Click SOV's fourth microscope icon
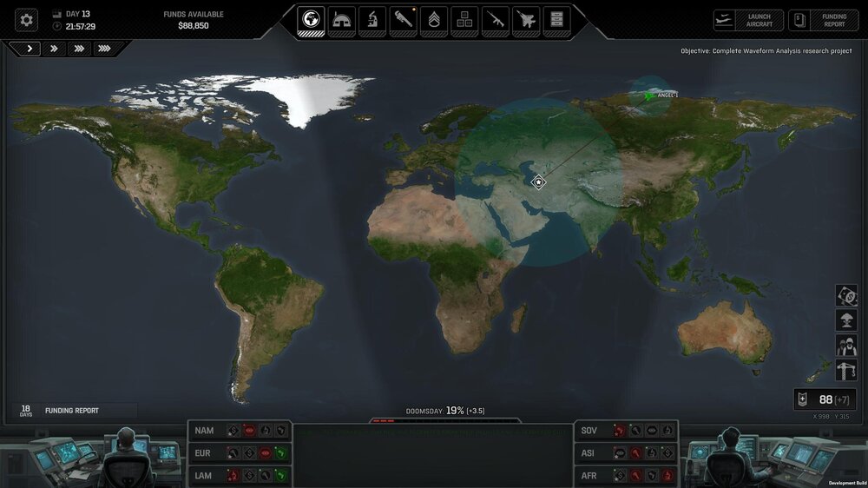Viewport: 868px width, 488px height. pos(667,431)
